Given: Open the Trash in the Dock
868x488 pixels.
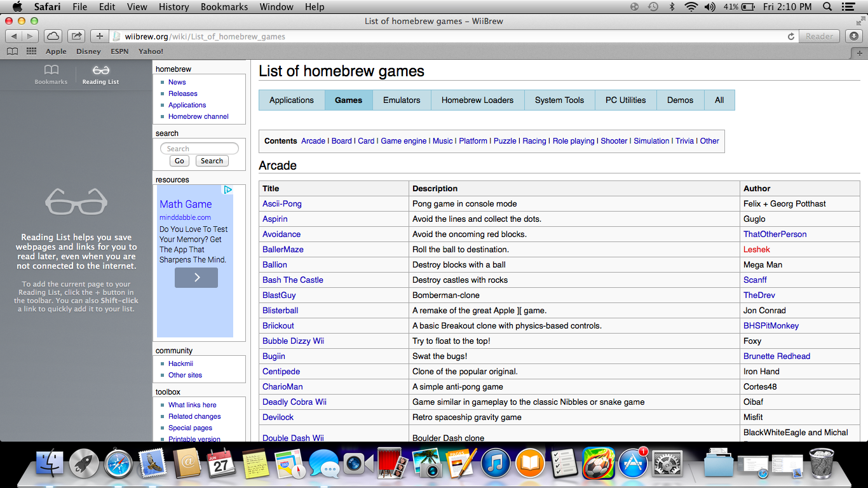Looking at the screenshot, I should tap(822, 464).
